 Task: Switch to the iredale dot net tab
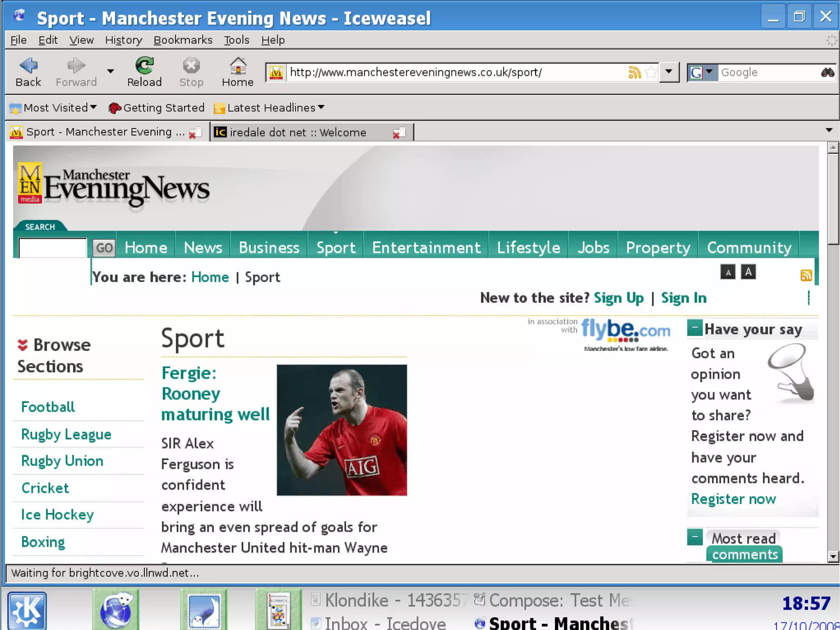click(x=298, y=133)
